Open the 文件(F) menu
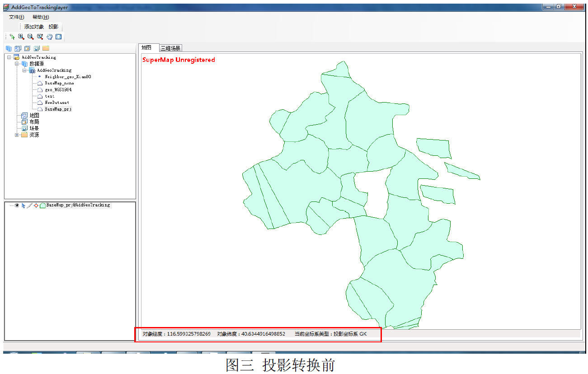588x374 pixels. [17, 17]
